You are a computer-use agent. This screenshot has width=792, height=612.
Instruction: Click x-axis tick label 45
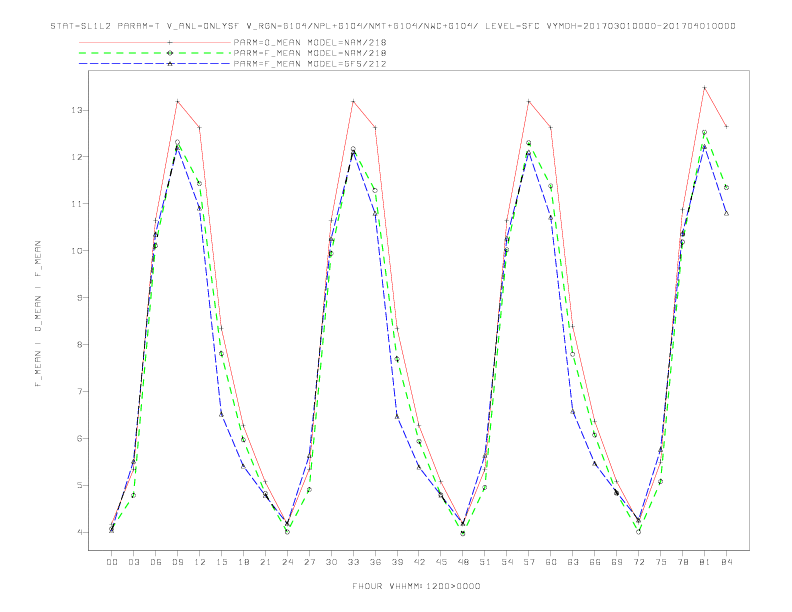[x=441, y=562]
